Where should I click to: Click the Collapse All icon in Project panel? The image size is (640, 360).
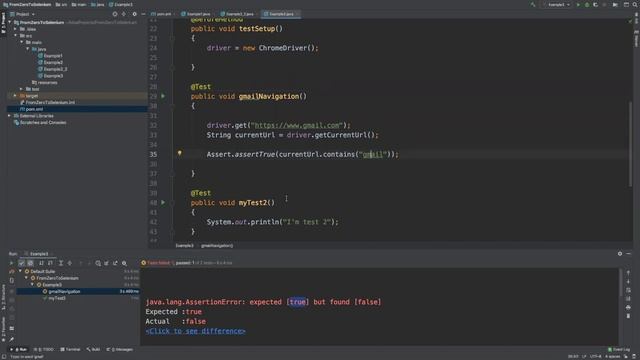point(124,14)
